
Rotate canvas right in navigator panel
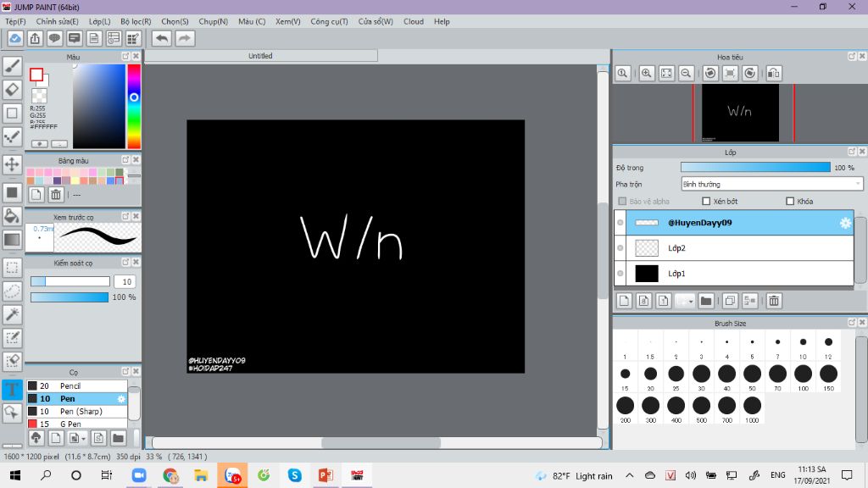tap(750, 73)
